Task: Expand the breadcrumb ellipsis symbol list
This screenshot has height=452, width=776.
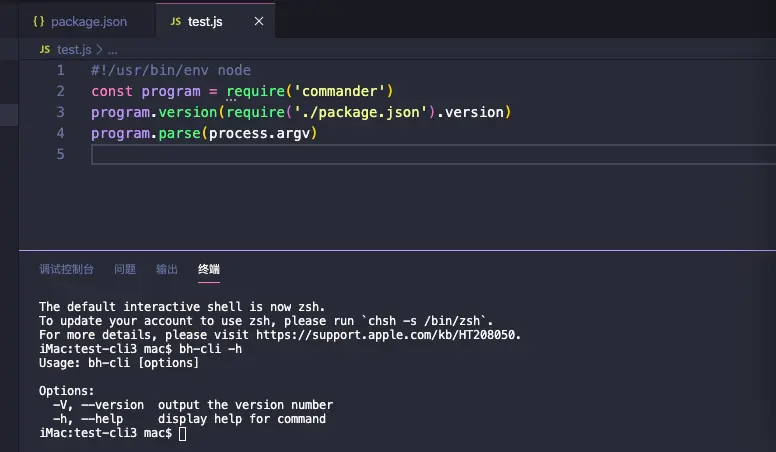Action: (113, 49)
